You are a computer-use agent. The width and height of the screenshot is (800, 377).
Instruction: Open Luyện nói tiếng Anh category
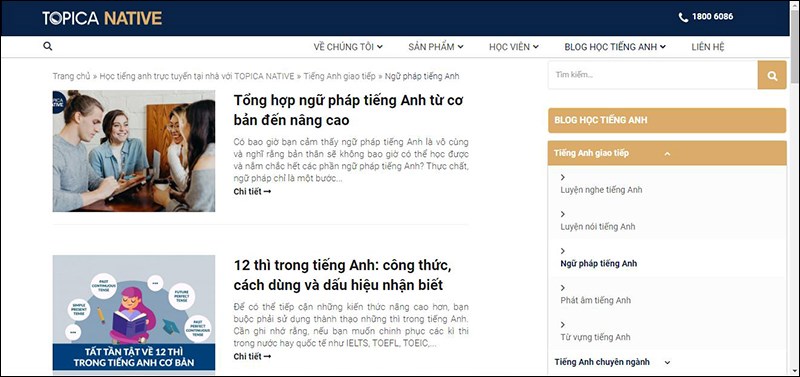click(x=597, y=227)
